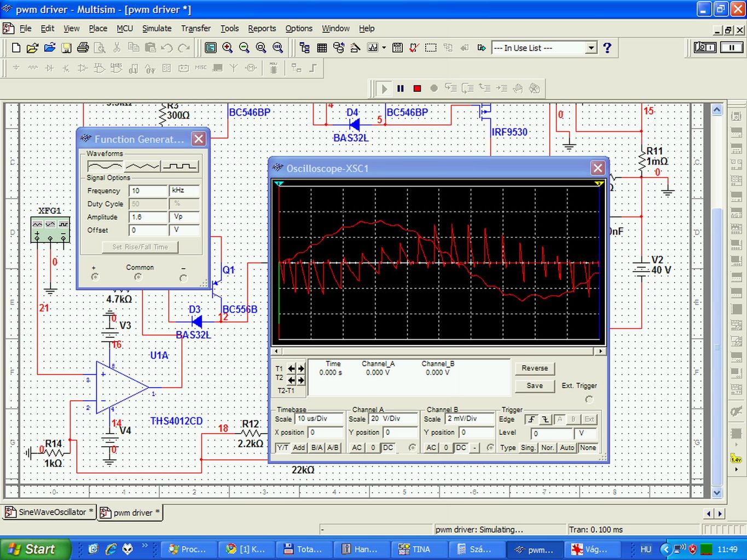747x560 pixels.
Task: Open the amplitude unit Vp selector
Action: [183, 217]
